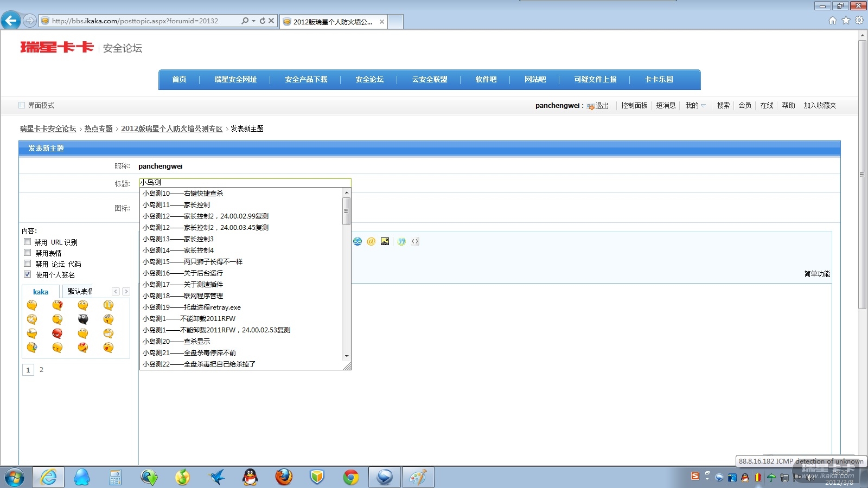Open the 安全论坛 navigation item
868x488 pixels.
(369, 79)
